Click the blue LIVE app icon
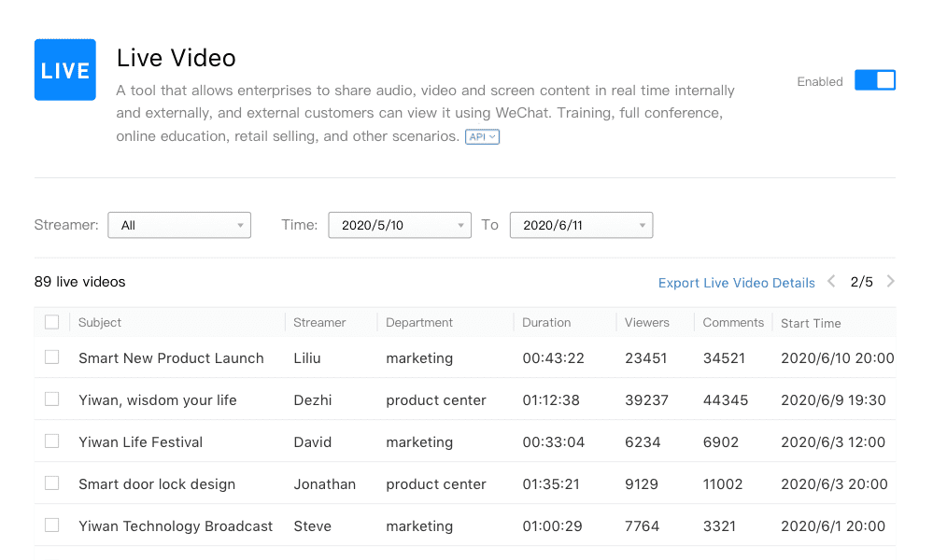The image size is (933, 560). coord(64,70)
